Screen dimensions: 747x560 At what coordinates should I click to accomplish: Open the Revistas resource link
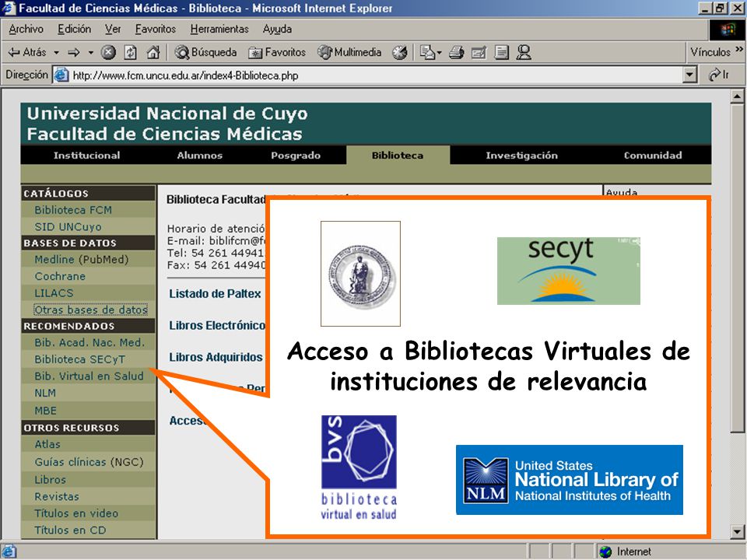57,496
